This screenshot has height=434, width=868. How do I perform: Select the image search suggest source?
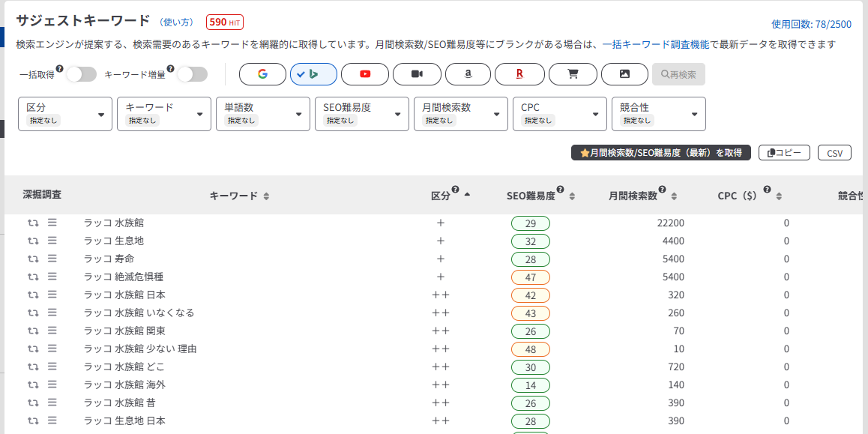pos(624,74)
